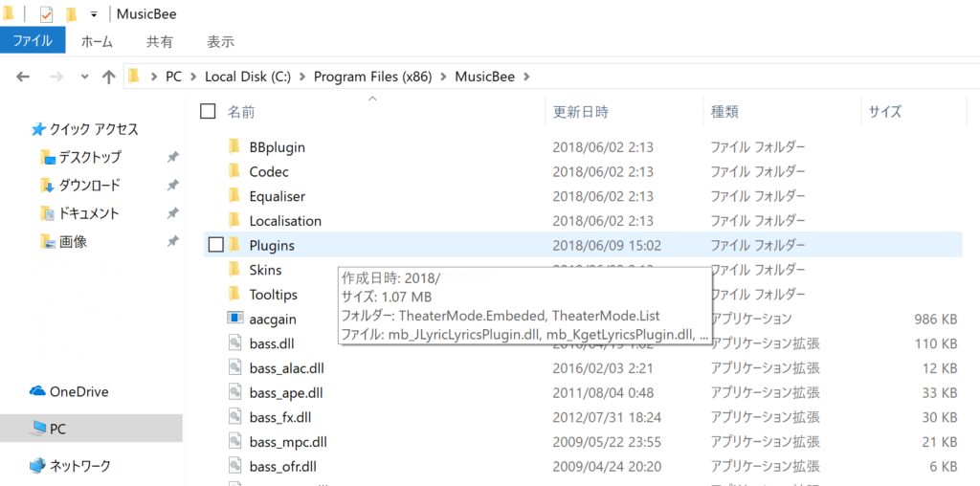This screenshot has height=486, width=980.
Task: Select the Codec folder icon
Action: 235,171
